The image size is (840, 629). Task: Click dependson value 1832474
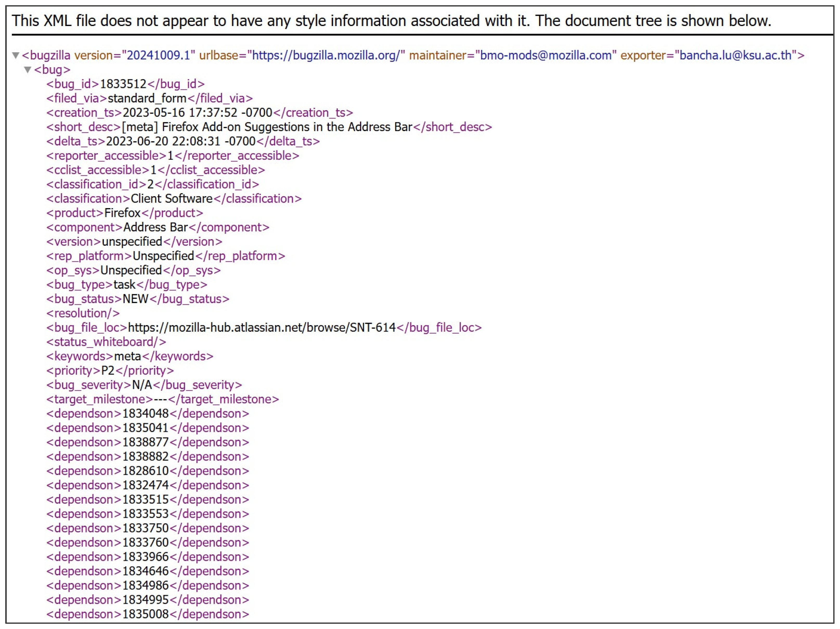(145, 485)
